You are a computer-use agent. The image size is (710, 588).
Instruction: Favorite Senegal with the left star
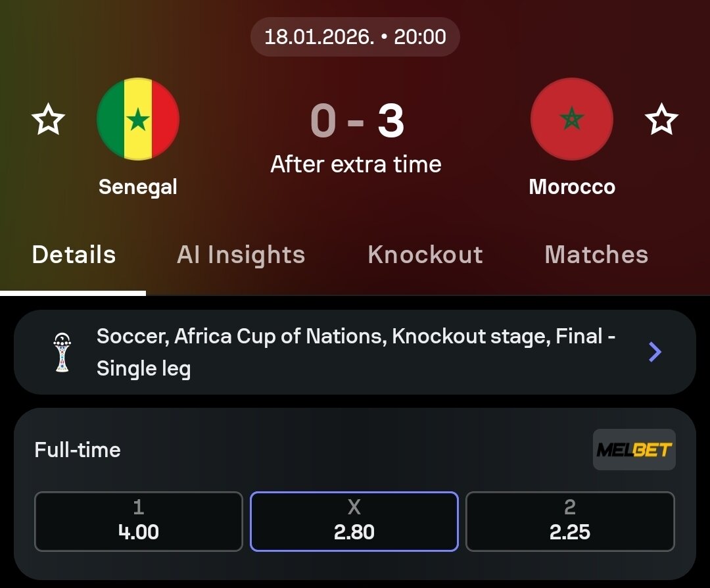click(x=49, y=120)
